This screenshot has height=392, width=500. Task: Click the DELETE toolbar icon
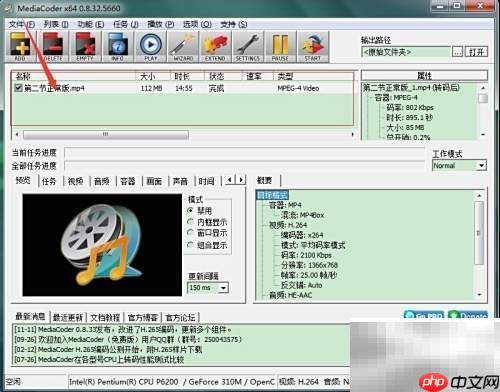click(53, 46)
